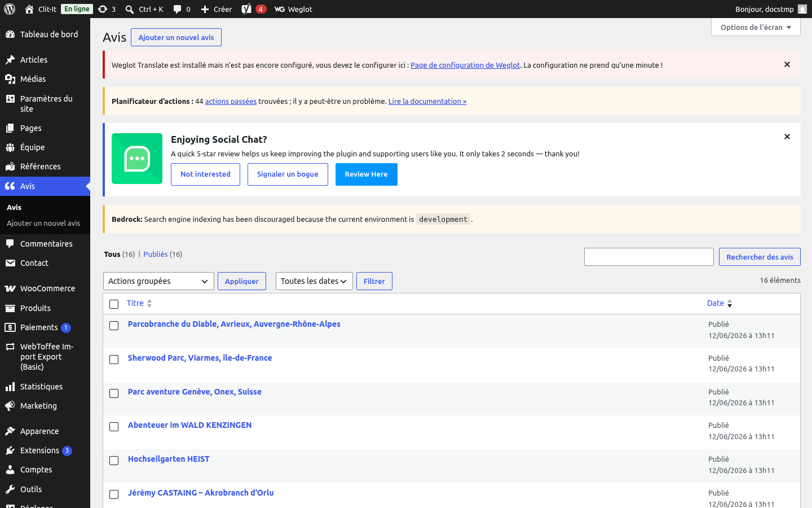Open Weglot from the admin toolbar
Image resolution: width=812 pixels, height=508 pixels.
[x=293, y=9]
